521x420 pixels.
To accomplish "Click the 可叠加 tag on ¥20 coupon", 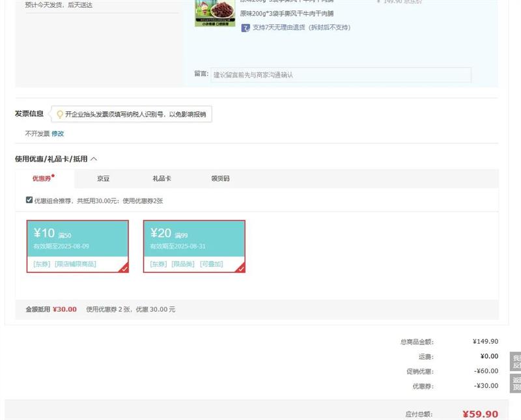I will 212,264.
